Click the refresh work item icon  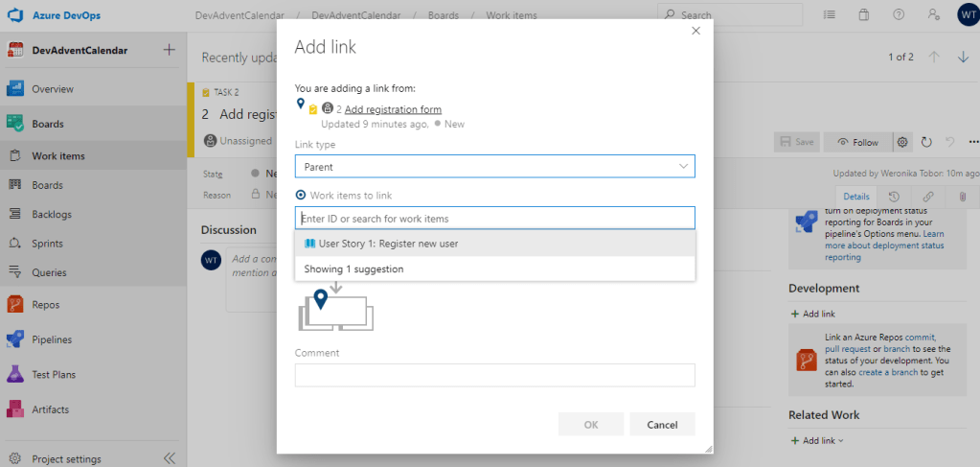pyautogui.click(x=926, y=142)
